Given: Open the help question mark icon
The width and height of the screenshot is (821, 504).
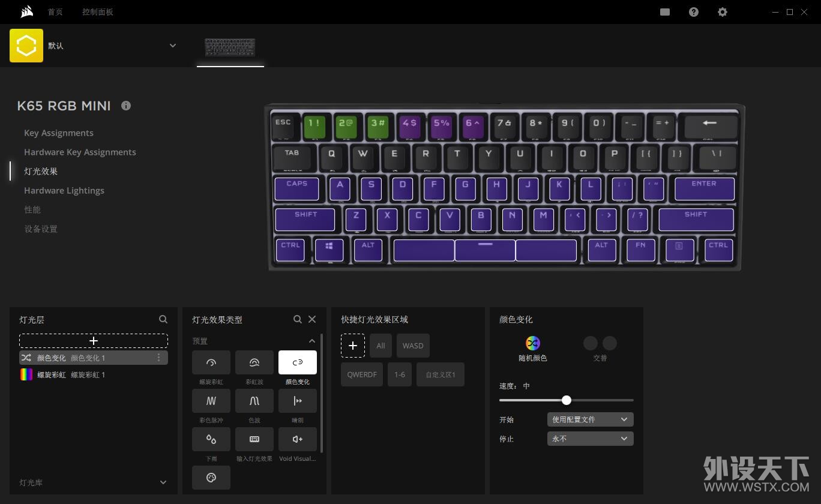Looking at the screenshot, I should 694,11.
